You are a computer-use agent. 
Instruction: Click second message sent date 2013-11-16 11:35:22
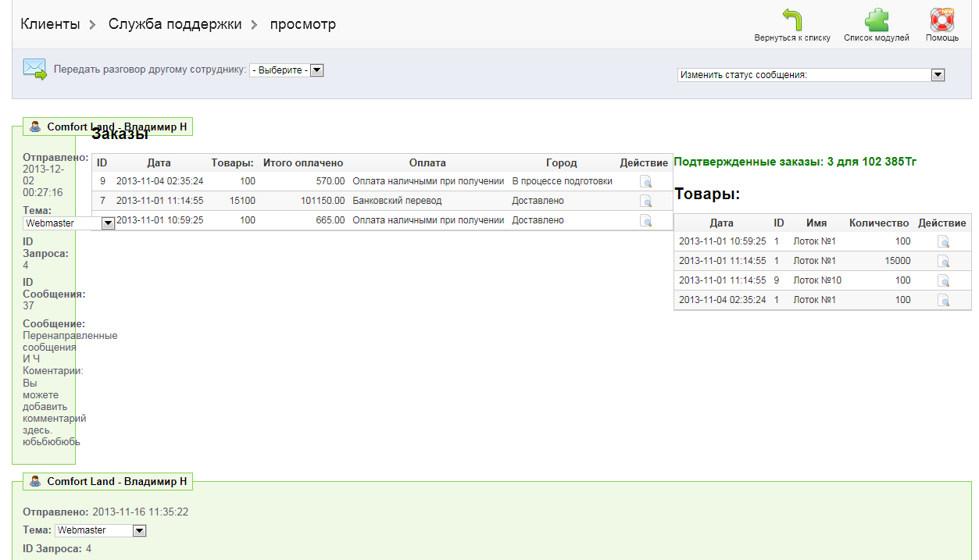(x=141, y=512)
